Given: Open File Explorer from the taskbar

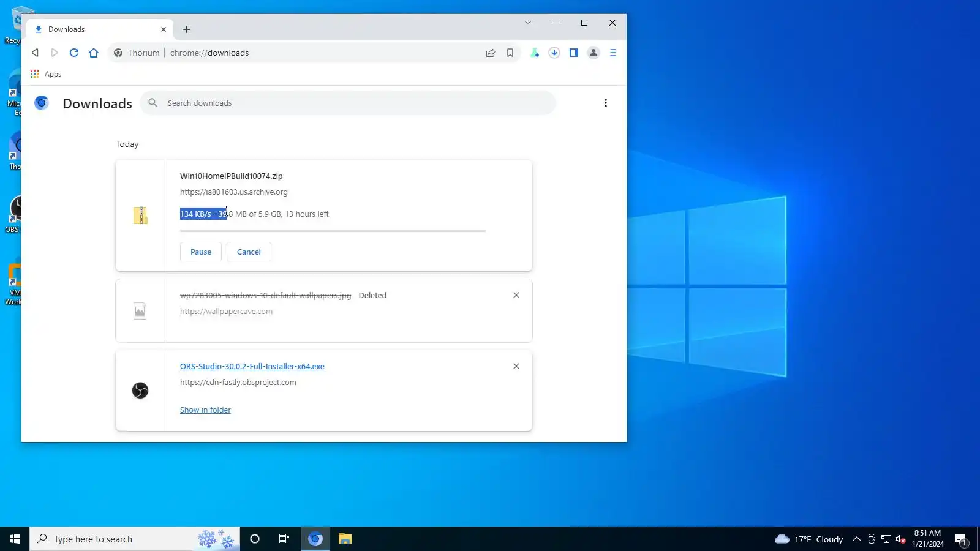Looking at the screenshot, I should pyautogui.click(x=345, y=539).
